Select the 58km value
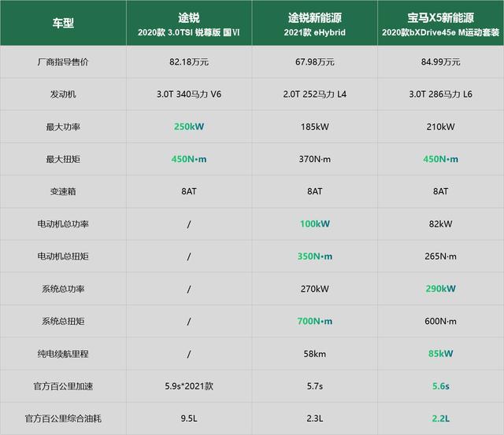504x435 pixels. click(x=315, y=354)
